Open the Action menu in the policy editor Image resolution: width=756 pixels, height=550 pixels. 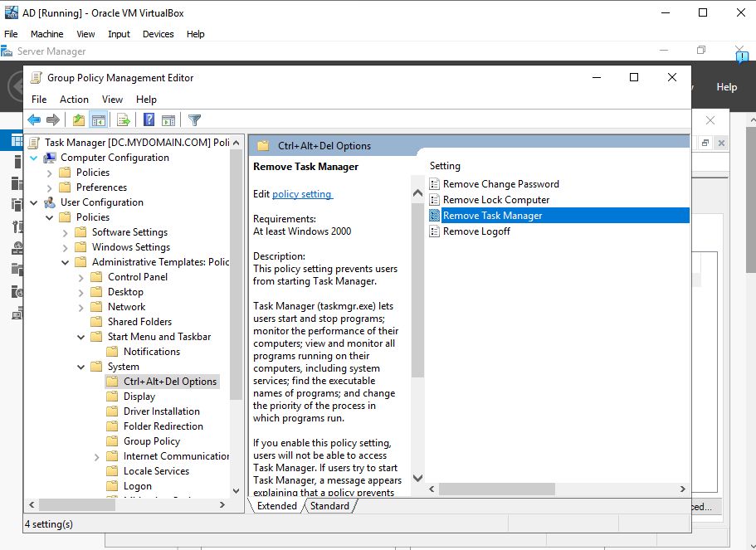tap(74, 100)
